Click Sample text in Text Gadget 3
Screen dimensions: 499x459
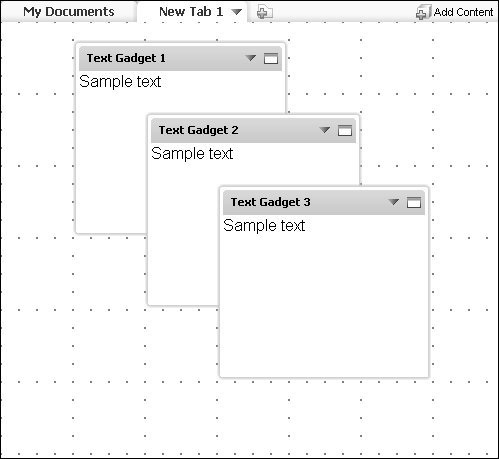264,226
